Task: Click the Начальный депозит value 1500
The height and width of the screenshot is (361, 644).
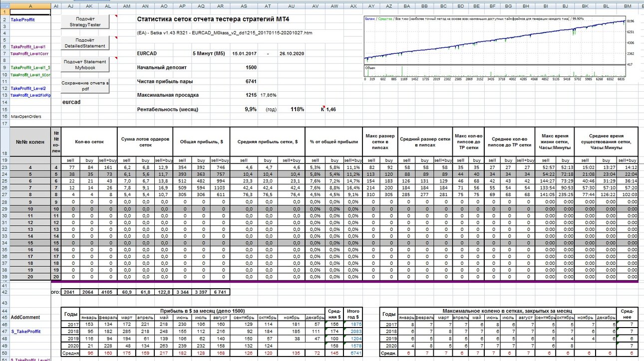Action: point(251,67)
